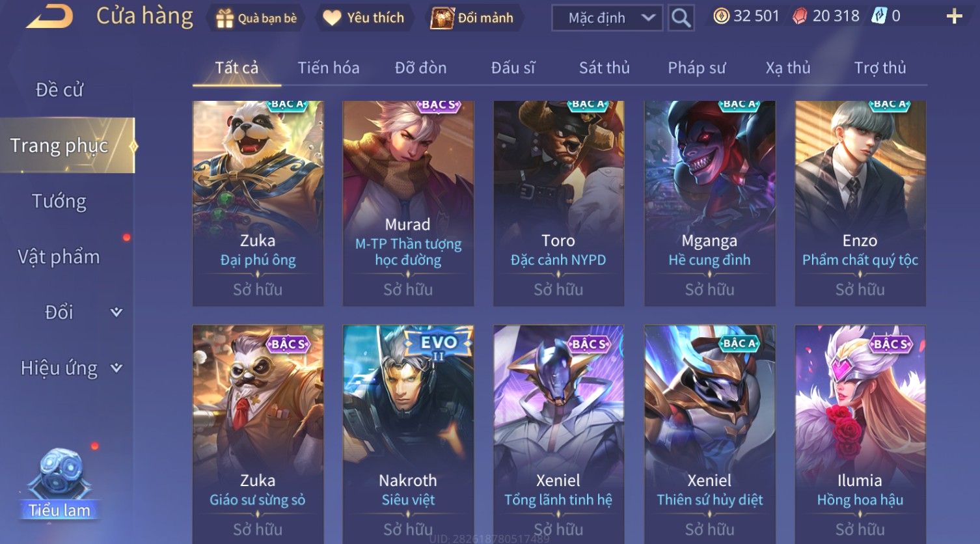Open the search magnifier icon

coord(681,18)
